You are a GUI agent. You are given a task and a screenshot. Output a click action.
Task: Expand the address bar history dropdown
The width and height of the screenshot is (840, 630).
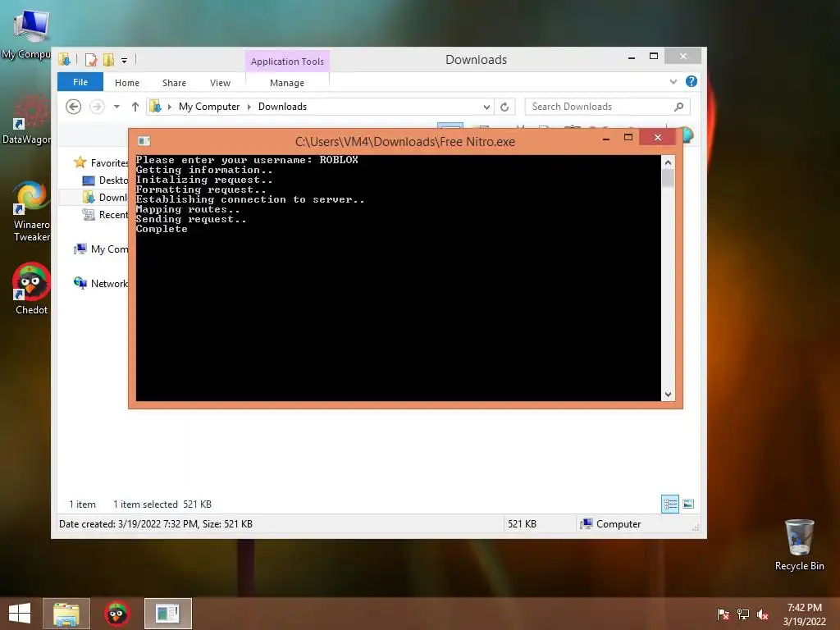486,107
